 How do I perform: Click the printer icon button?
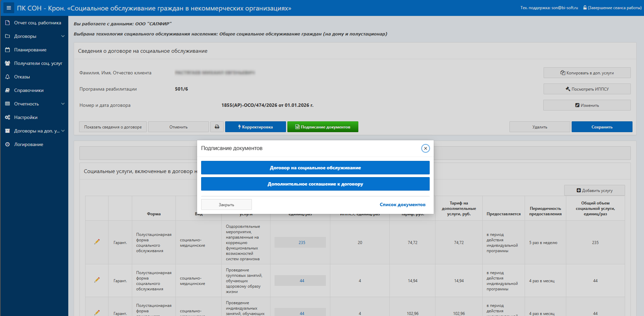(x=217, y=127)
